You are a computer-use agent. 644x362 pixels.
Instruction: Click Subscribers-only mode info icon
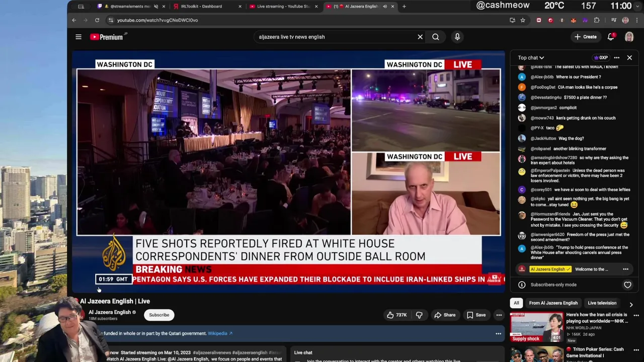522,285
